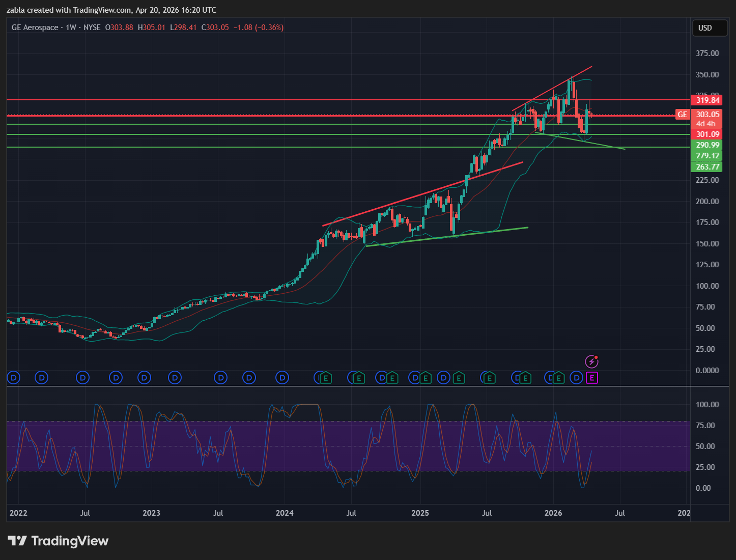Viewport: 736px width, 560px height.
Task: Click the leftmost green earnings E marker
Action: click(x=326, y=378)
